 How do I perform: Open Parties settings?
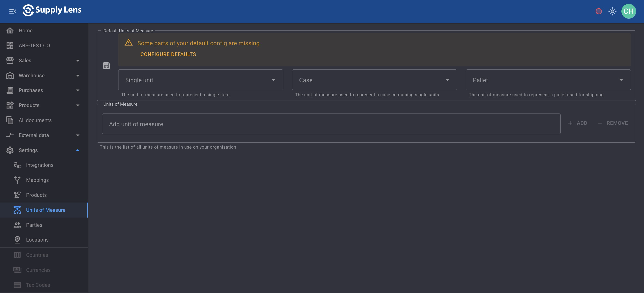coord(44,225)
